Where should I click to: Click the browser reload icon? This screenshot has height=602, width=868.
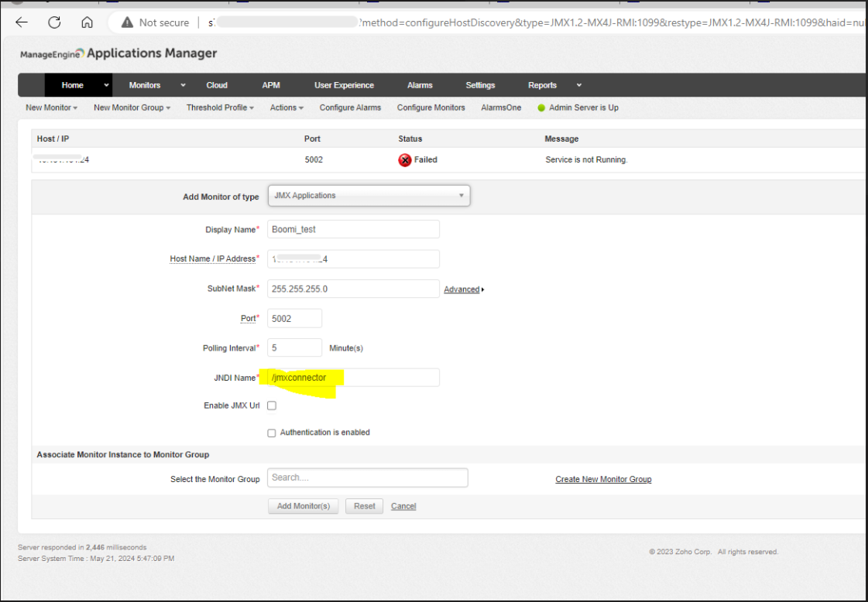click(53, 22)
